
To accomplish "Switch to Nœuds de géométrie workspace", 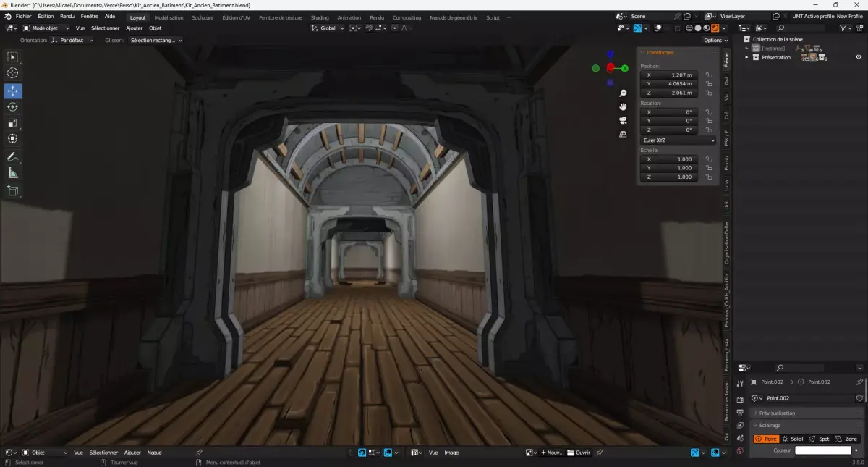I will click(x=454, y=17).
